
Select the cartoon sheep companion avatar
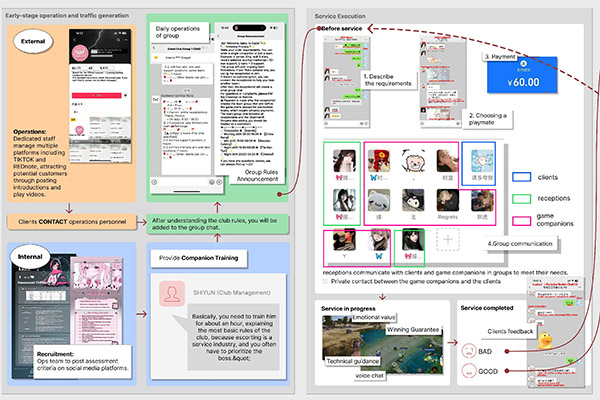[413, 161]
